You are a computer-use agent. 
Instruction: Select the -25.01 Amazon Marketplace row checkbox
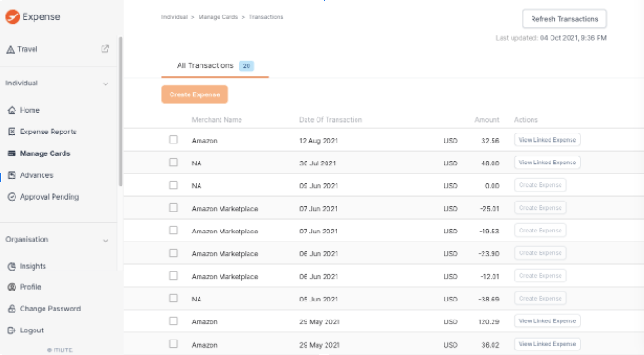tap(173, 208)
